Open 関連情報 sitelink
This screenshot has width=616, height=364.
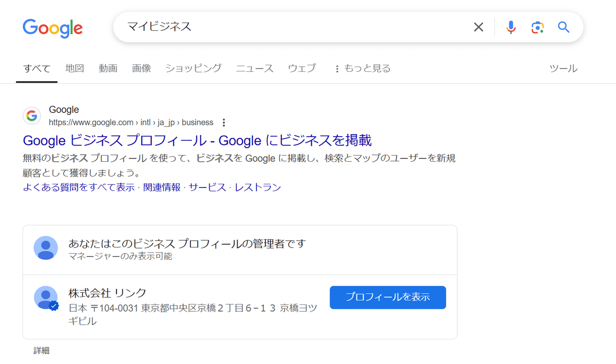coord(162,187)
